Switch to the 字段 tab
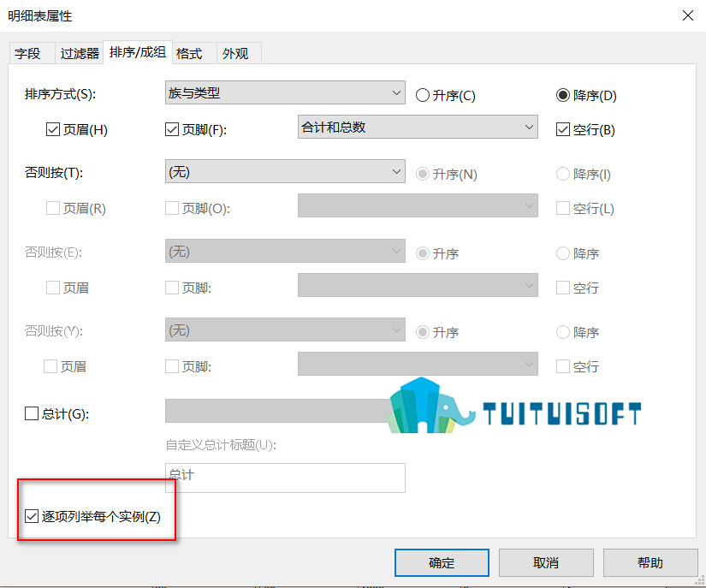Image resolution: width=706 pixels, height=588 pixels. [32, 54]
